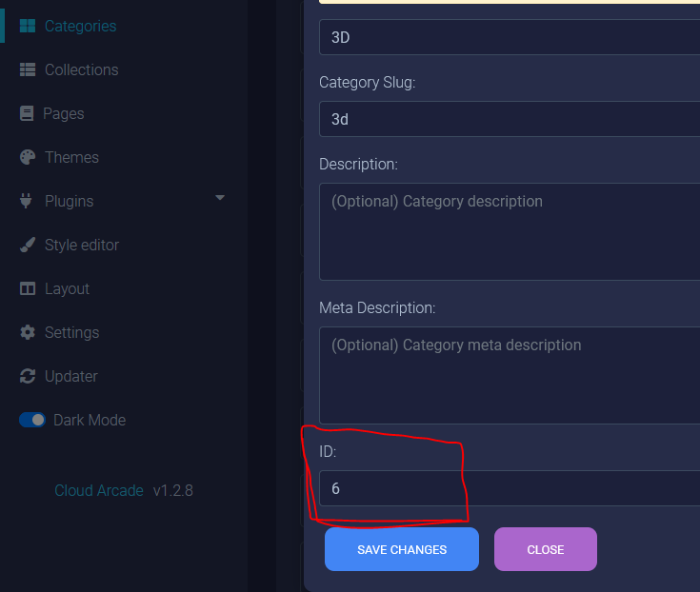This screenshot has height=592, width=700.
Task: Toggle the Dark Mode switch
Action: [x=32, y=420]
